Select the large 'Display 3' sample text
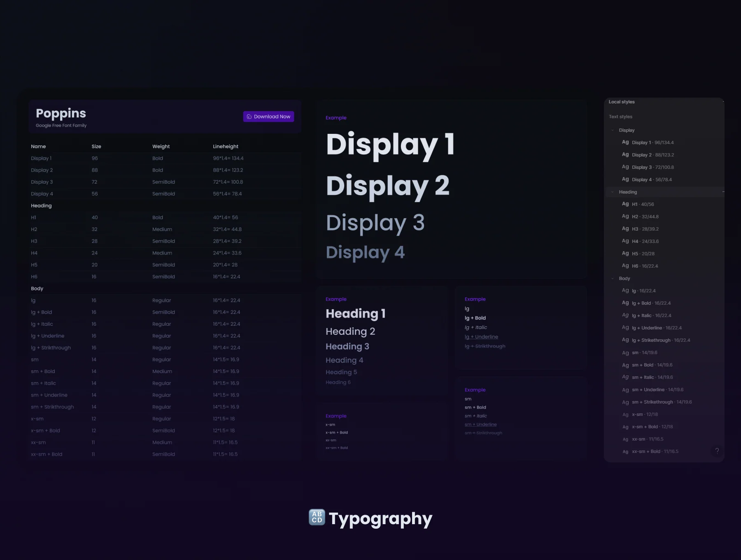 tap(375, 223)
